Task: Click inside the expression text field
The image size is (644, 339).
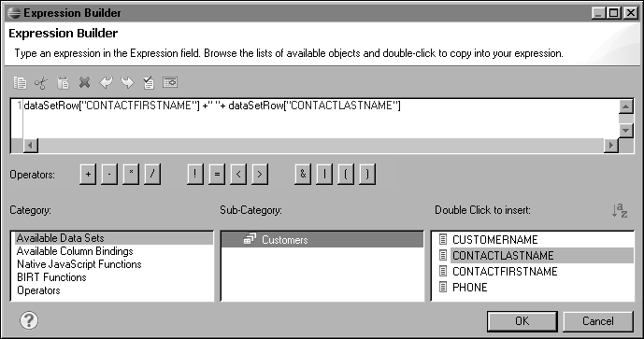Action: pos(321,119)
